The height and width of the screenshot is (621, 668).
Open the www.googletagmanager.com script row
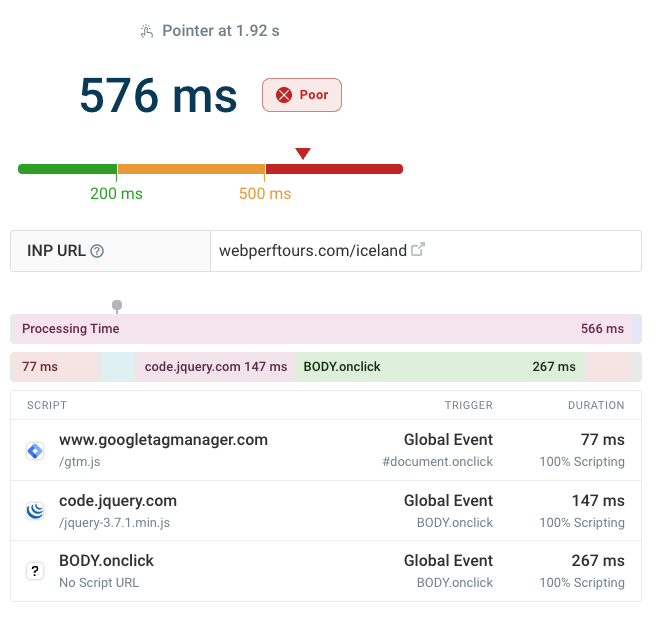[x=163, y=440]
